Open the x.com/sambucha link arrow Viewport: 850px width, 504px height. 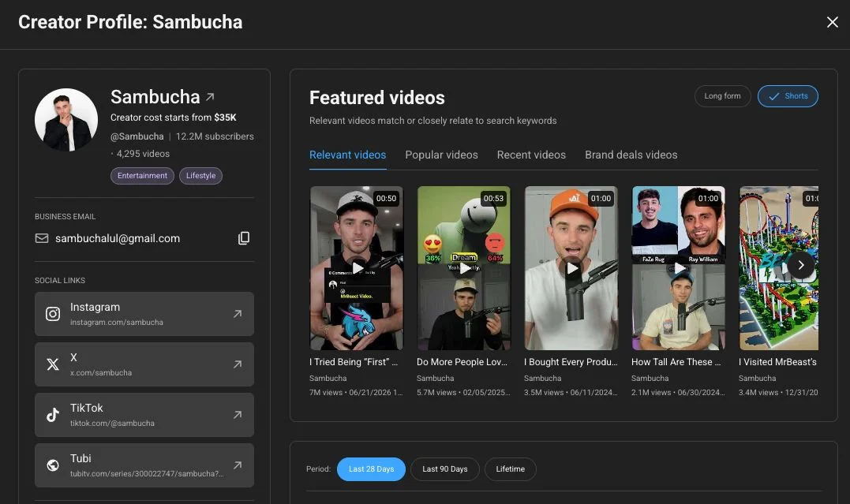pyautogui.click(x=238, y=364)
